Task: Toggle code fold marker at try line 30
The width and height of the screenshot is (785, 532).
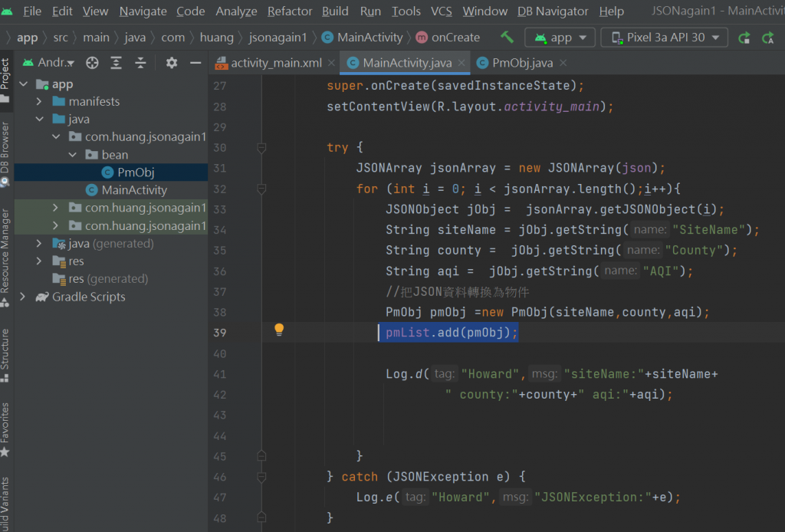Action: click(261, 148)
